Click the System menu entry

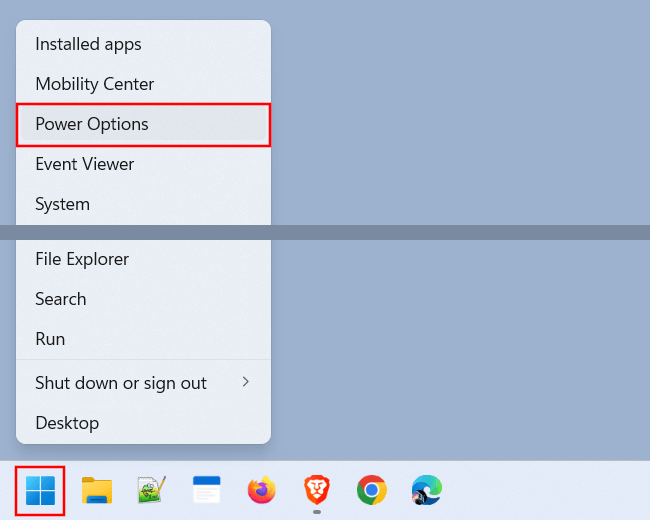(x=143, y=204)
